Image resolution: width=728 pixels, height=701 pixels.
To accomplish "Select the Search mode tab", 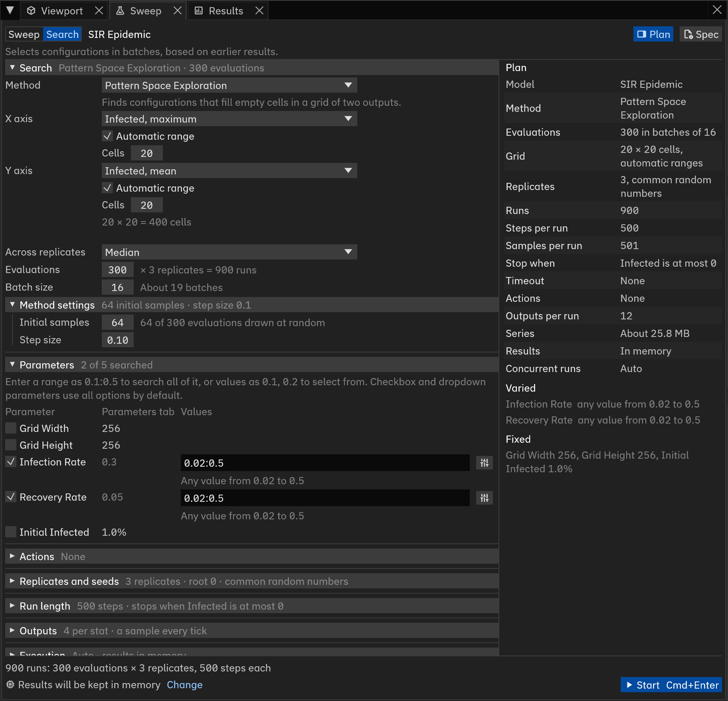I will tap(62, 34).
